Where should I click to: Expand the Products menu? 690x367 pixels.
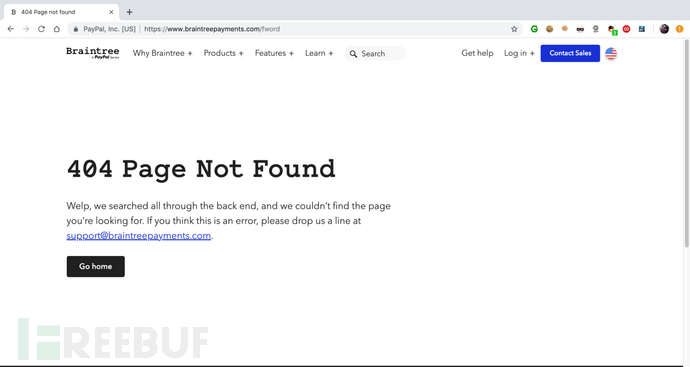(223, 53)
